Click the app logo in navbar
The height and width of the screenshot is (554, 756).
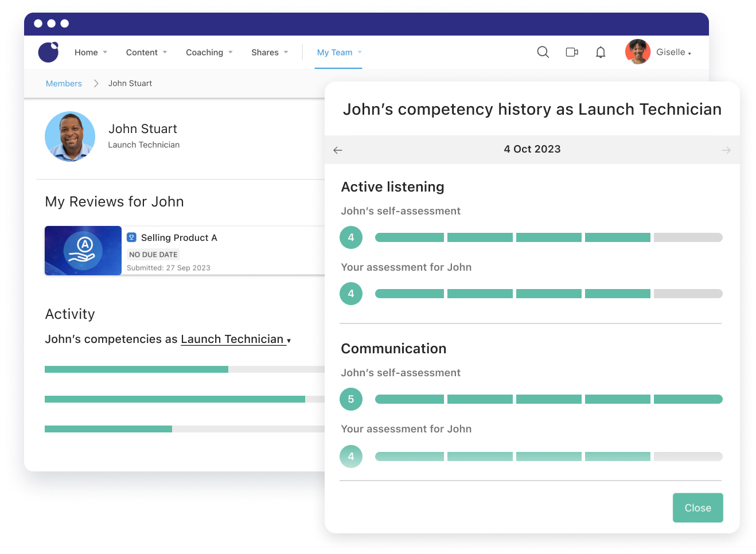point(49,52)
